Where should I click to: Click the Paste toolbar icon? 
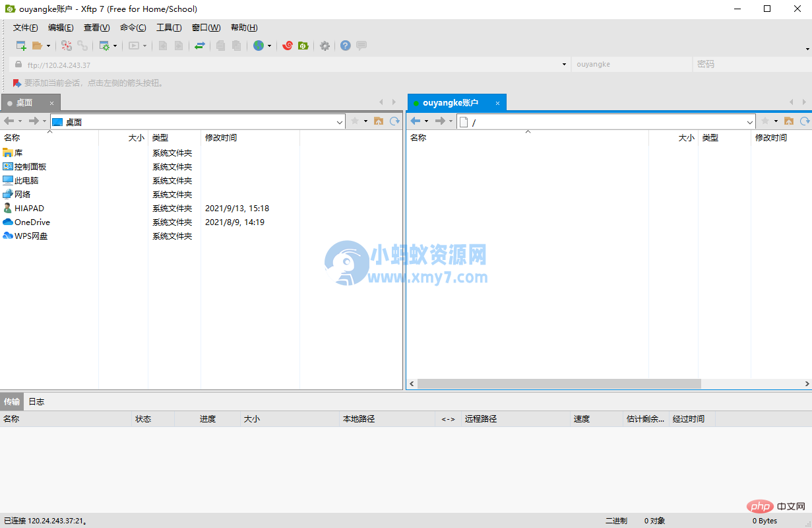pos(236,46)
